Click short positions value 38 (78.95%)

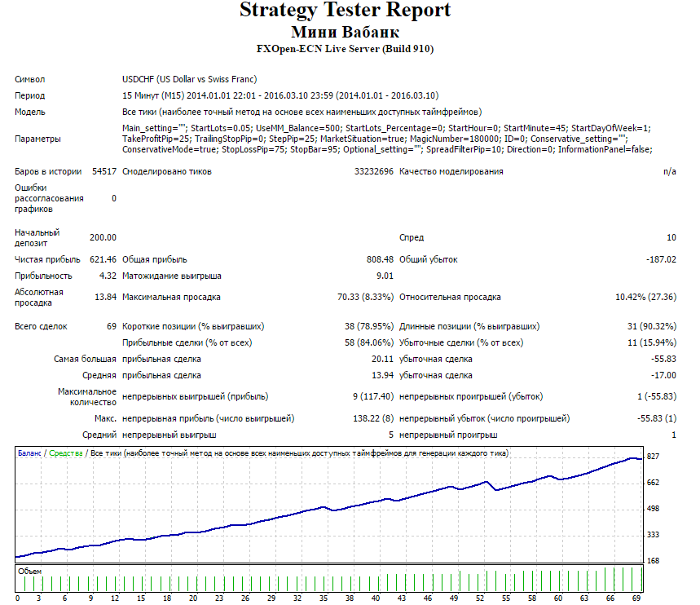tap(369, 327)
